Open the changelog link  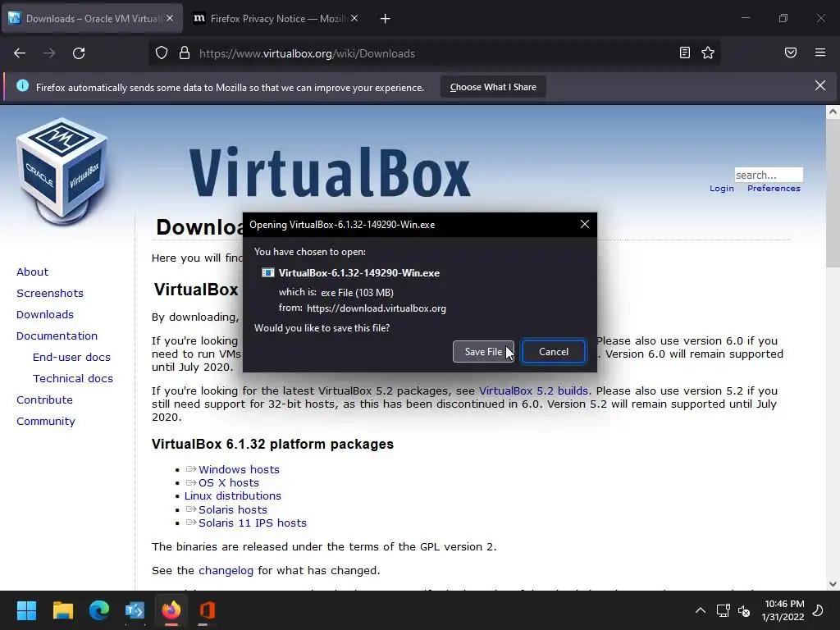tap(226, 571)
